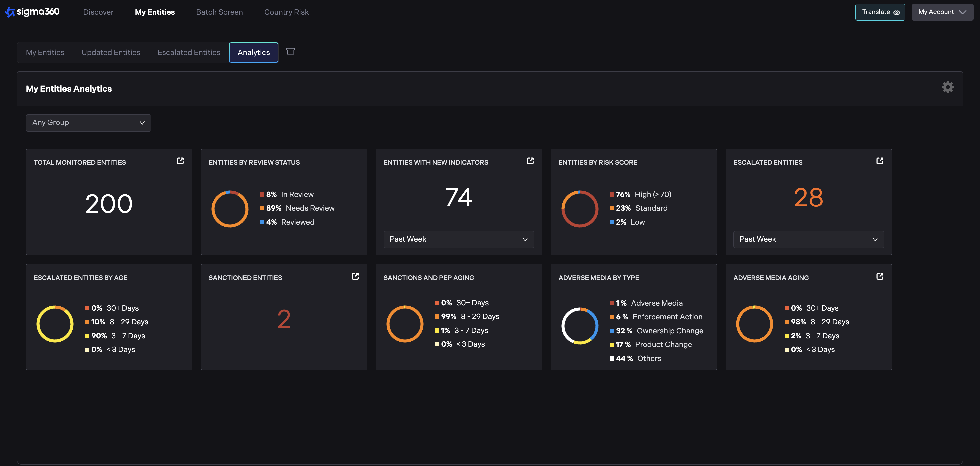Click the archive box icon beside Analytics
The width and height of the screenshot is (980, 466).
290,51
